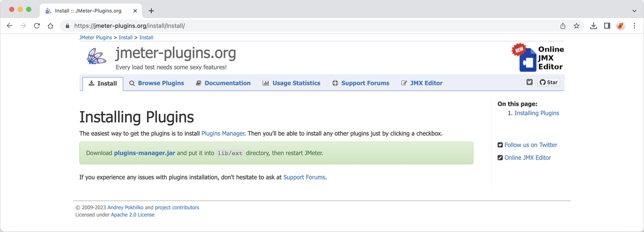Image resolution: width=644 pixels, height=232 pixels.
Task: Expand the tab search chevron
Action: pyautogui.click(x=634, y=11)
